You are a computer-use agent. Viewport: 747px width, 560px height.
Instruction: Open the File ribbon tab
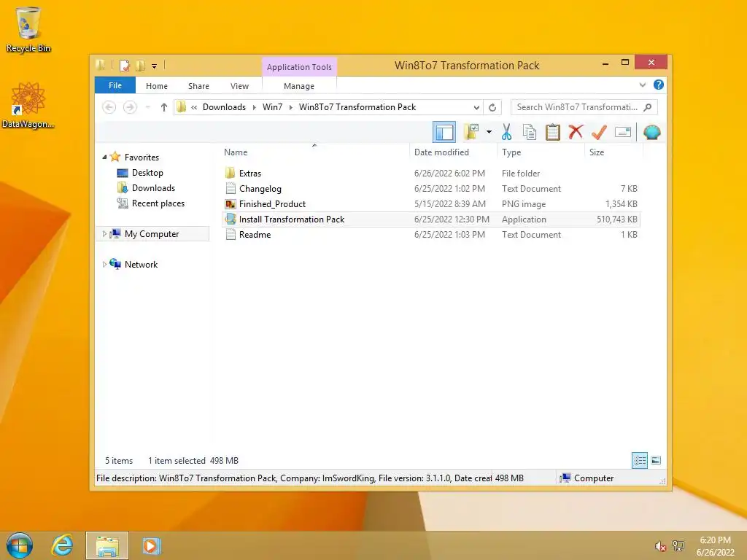[x=115, y=85]
